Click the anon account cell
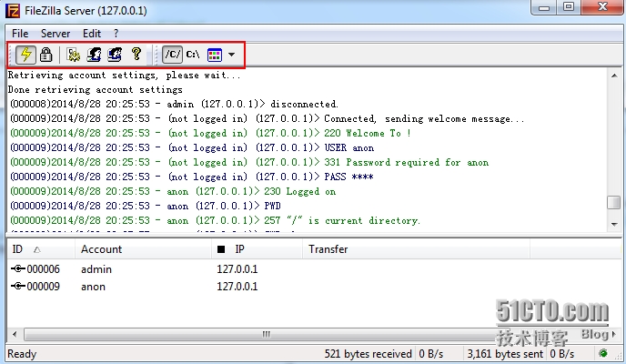The width and height of the screenshot is (626, 364). tap(93, 287)
